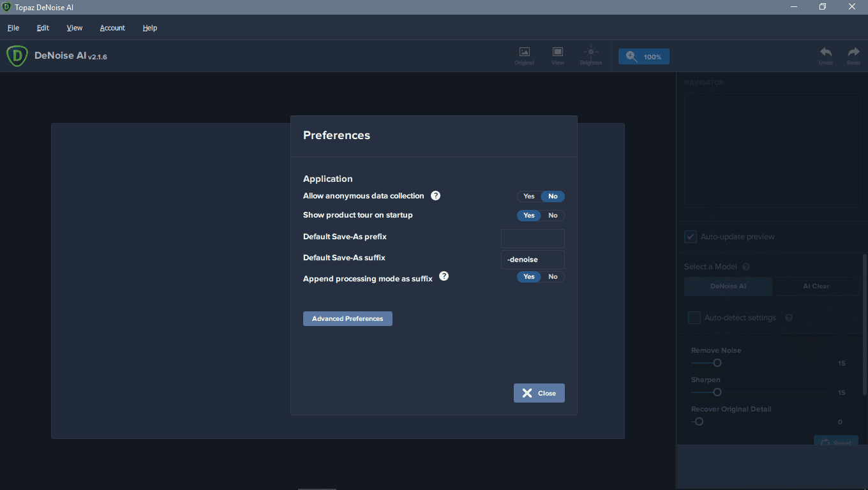Open the Account menu
The height and width of the screenshot is (490, 868).
point(112,28)
